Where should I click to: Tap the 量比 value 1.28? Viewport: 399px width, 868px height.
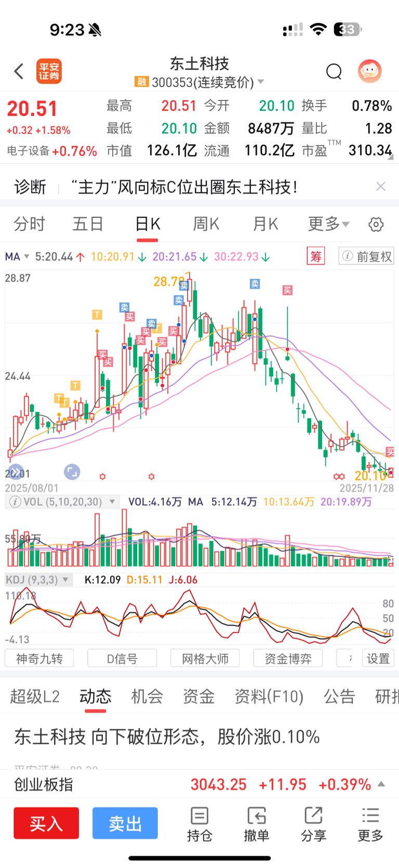(x=378, y=128)
